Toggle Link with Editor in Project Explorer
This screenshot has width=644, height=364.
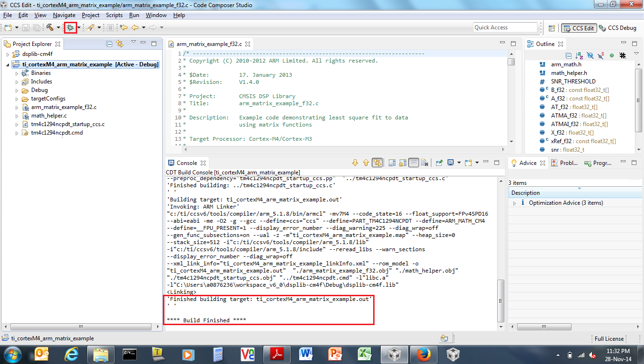(x=120, y=44)
